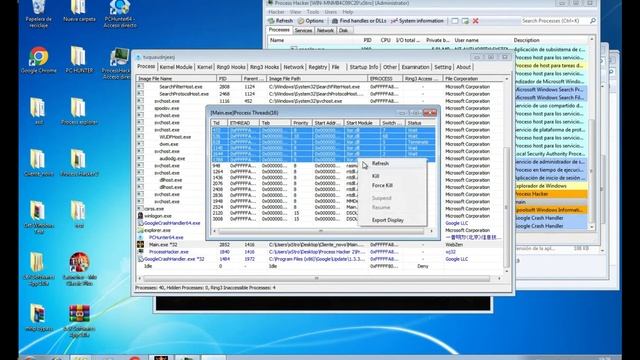Select the 'Process Hacker' row in Process Hacker
The width and height of the screenshot is (640, 360).
550,194
